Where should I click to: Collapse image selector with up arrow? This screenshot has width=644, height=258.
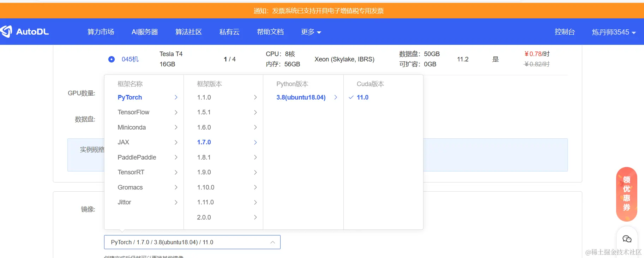pyautogui.click(x=272, y=242)
